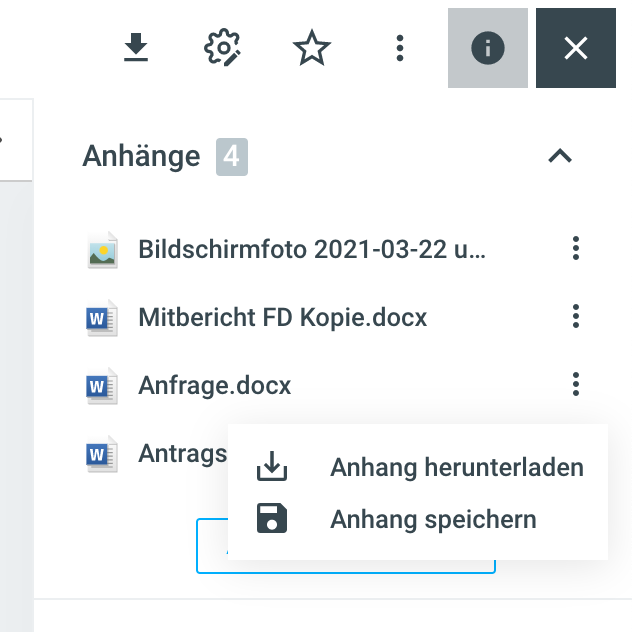Open the Bildschirmfoto 2021-03-22 attachment
Viewport: 632px width, 632px height.
point(312,249)
